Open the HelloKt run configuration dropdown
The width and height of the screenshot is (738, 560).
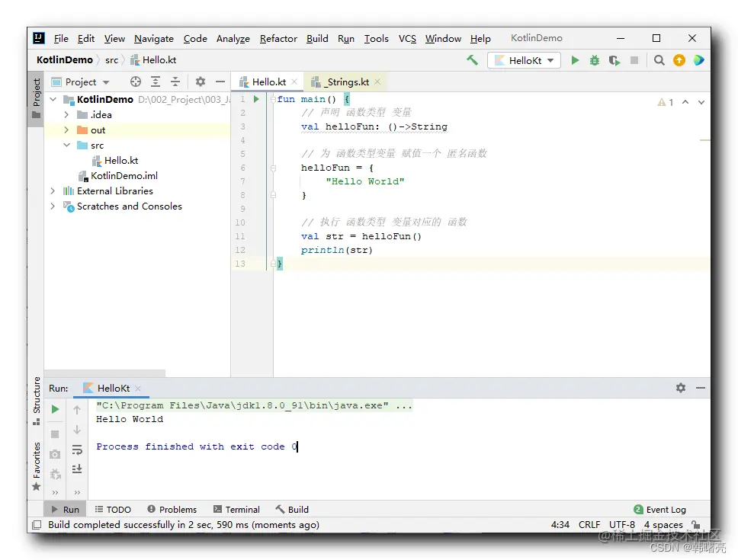click(x=525, y=60)
